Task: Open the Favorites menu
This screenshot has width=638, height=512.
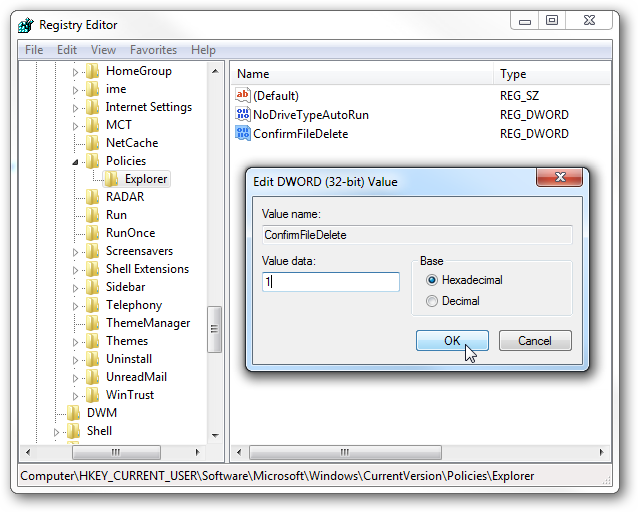Action: coord(153,50)
